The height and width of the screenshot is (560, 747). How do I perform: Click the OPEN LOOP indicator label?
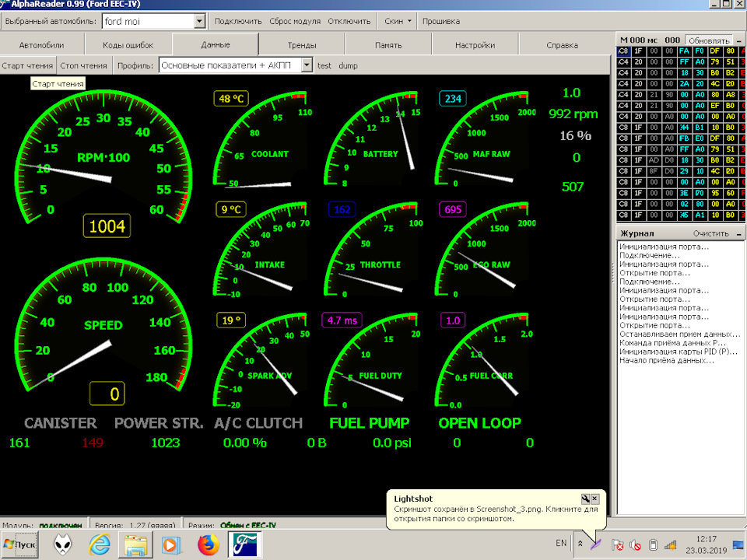click(480, 423)
